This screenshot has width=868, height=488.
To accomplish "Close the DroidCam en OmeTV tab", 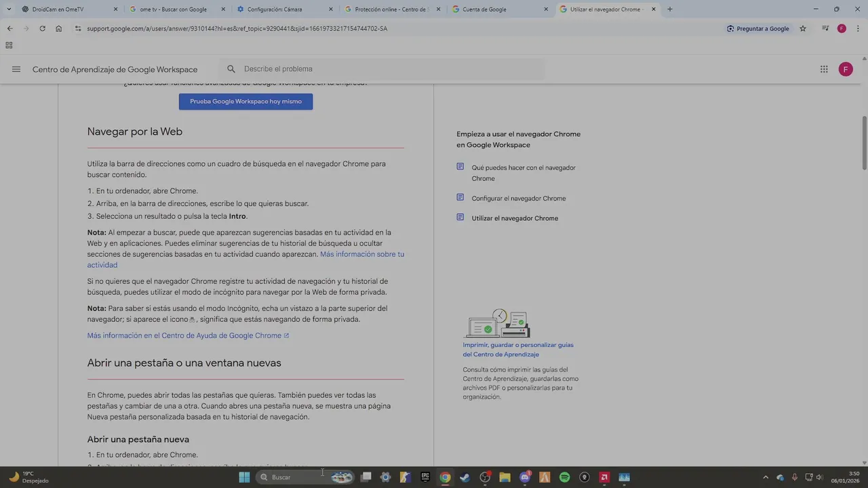I will click(x=115, y=9).
